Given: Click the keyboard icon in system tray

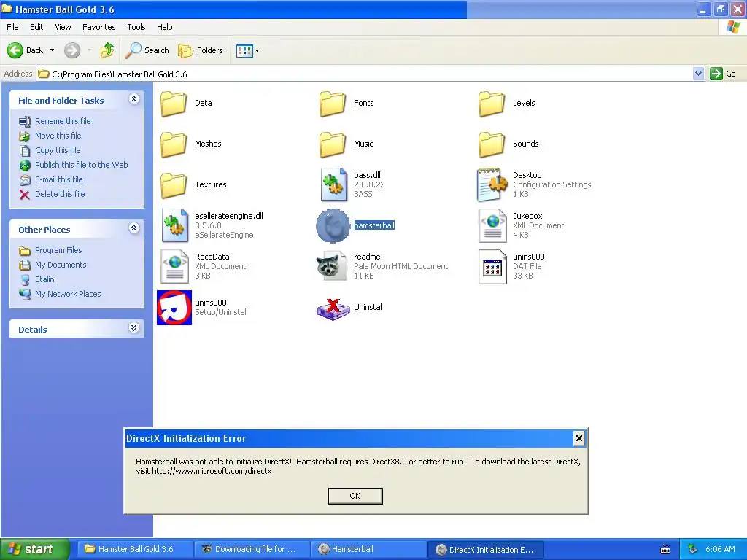Looking at the screenshot, I should click(x=665, y=550).
